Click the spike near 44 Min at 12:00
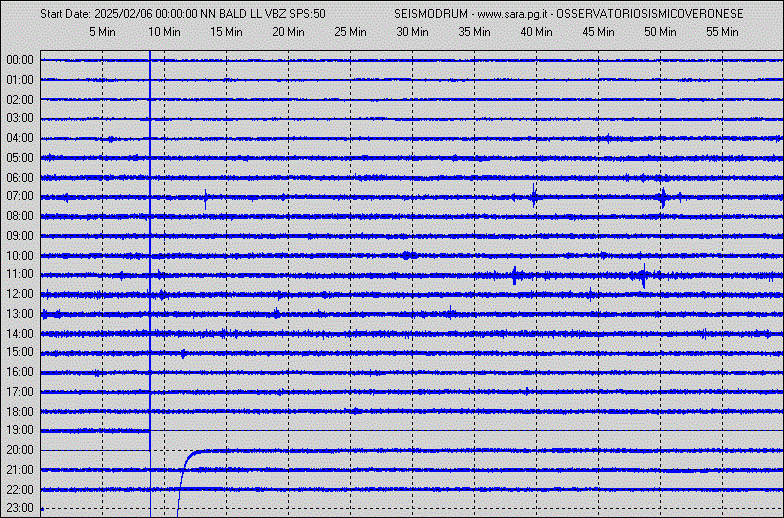Viewport: 784px width, 518px height. [x=591, y=294]
